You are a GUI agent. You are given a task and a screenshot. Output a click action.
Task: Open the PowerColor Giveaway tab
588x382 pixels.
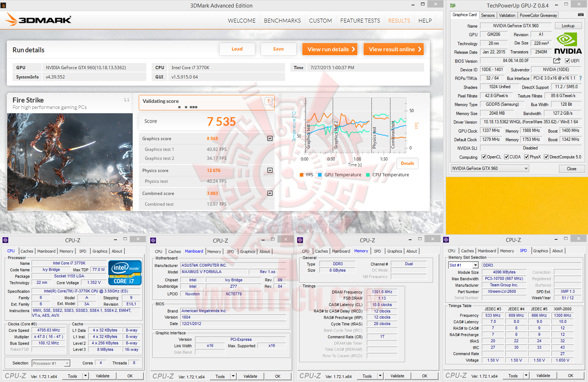click(x=538, y=15)
